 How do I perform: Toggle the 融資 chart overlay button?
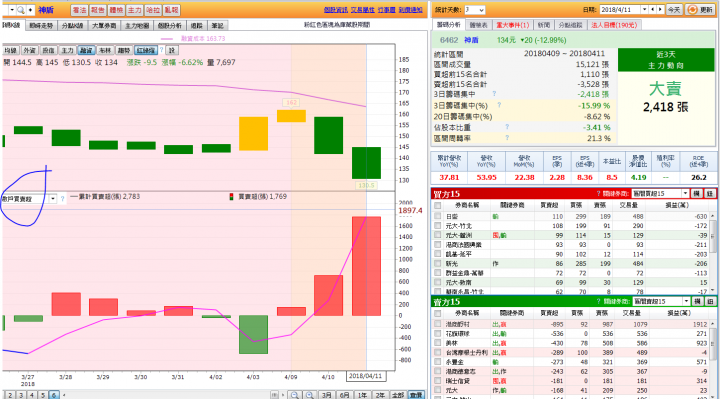pyautogui.click(x=86, y=50)
